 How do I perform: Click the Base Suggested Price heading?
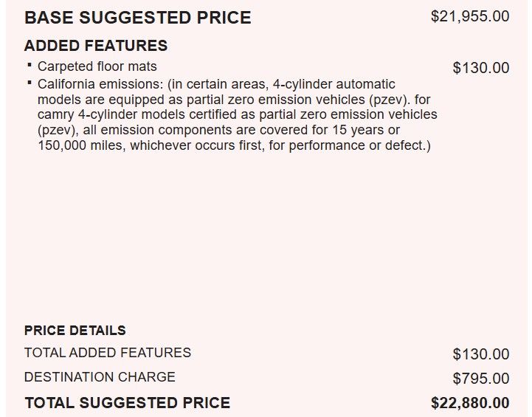tap(137, 18)
